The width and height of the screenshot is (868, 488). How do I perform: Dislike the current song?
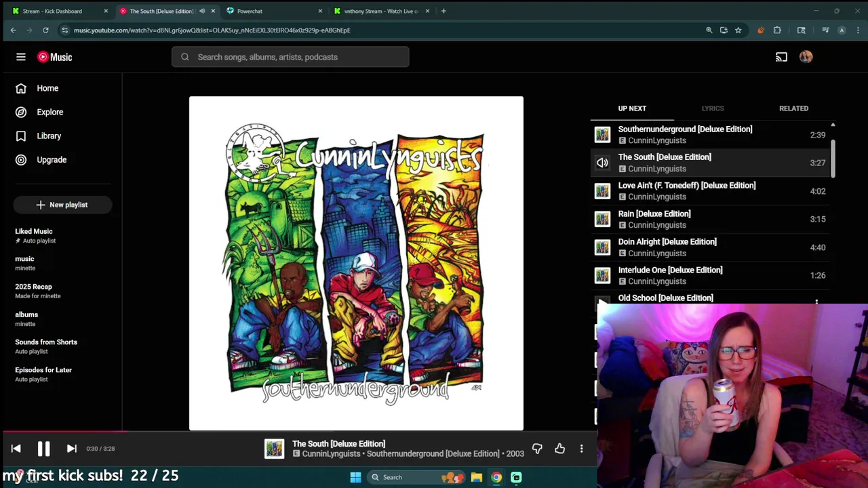pos(537,449)
